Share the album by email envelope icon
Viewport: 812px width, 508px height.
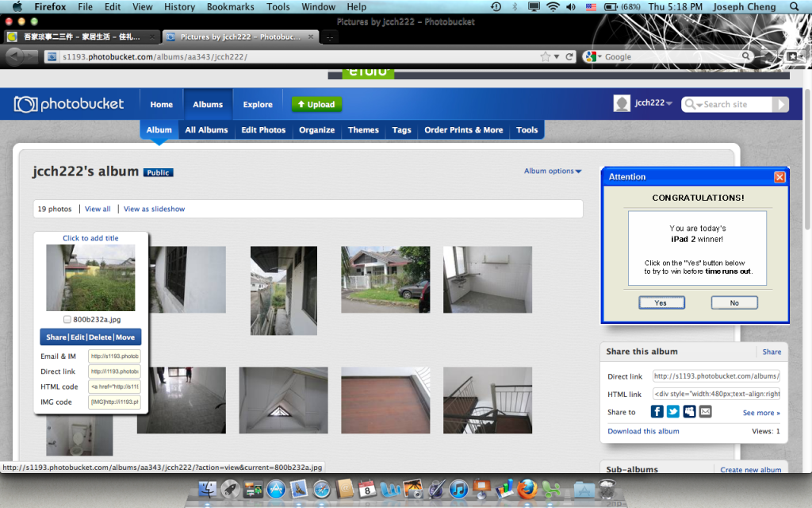(x=705, y=412)
